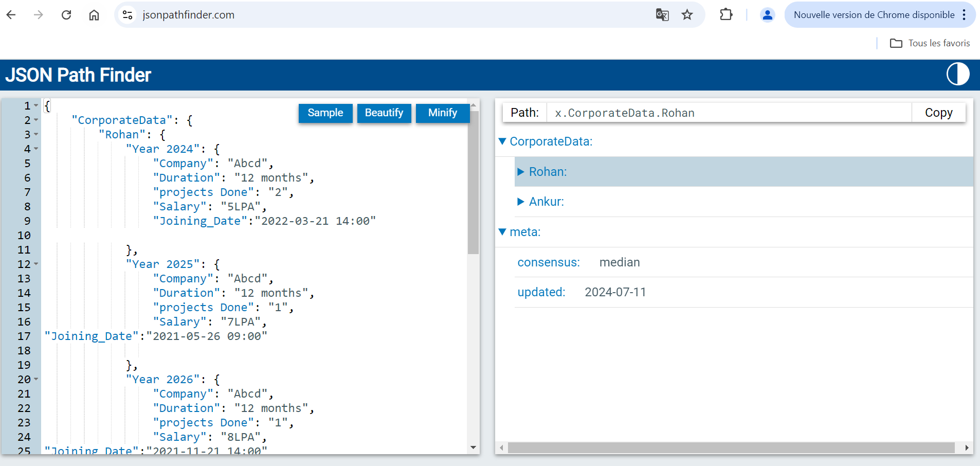The width and height of the screenshot is (980, 466).
Task: Open the Chrome three-dot menu
Action: coord(964,15)
